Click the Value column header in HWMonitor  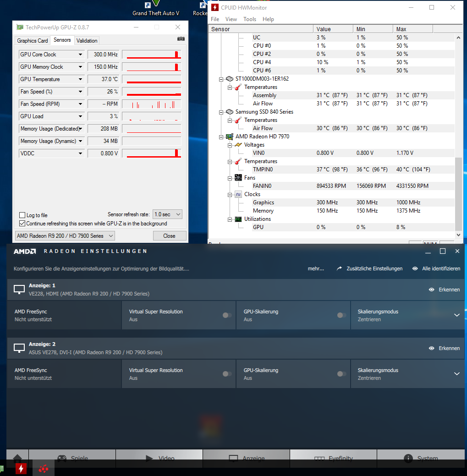[x=333, y=29]
